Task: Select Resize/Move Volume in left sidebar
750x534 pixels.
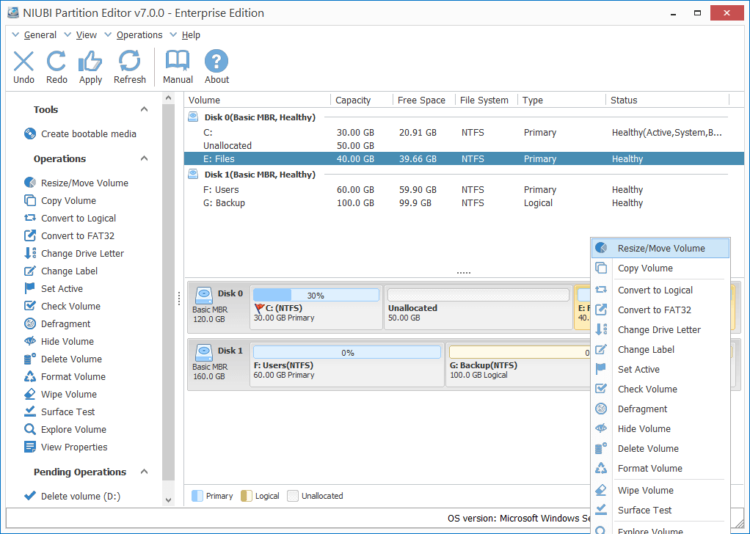Action: point(76,183)
